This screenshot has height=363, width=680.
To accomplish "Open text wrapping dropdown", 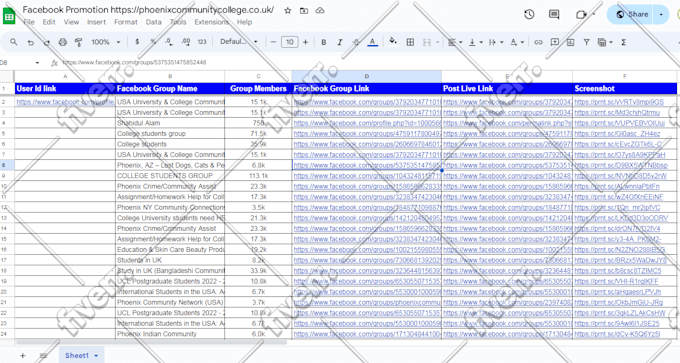I will 496,42.
